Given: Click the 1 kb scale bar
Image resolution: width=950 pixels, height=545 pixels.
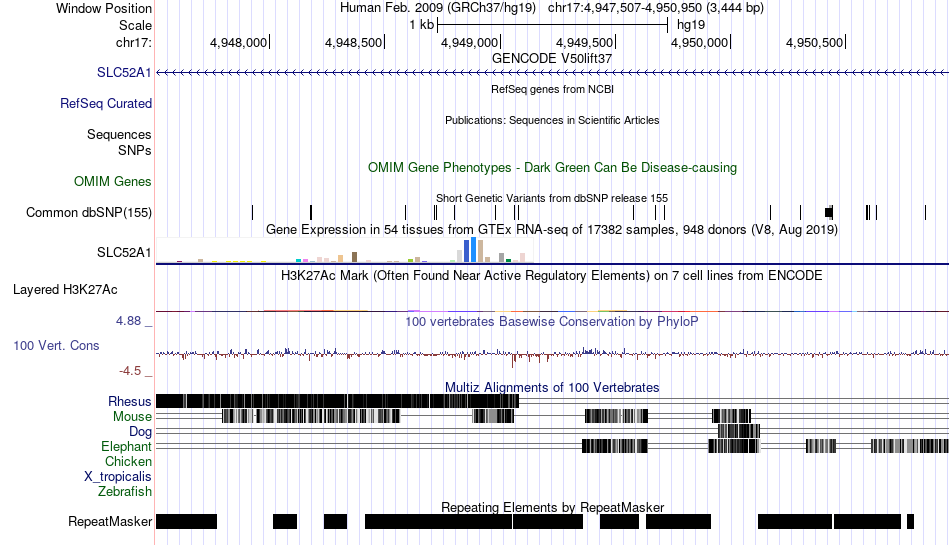Looking at the screenshot, I should point(553,25).
